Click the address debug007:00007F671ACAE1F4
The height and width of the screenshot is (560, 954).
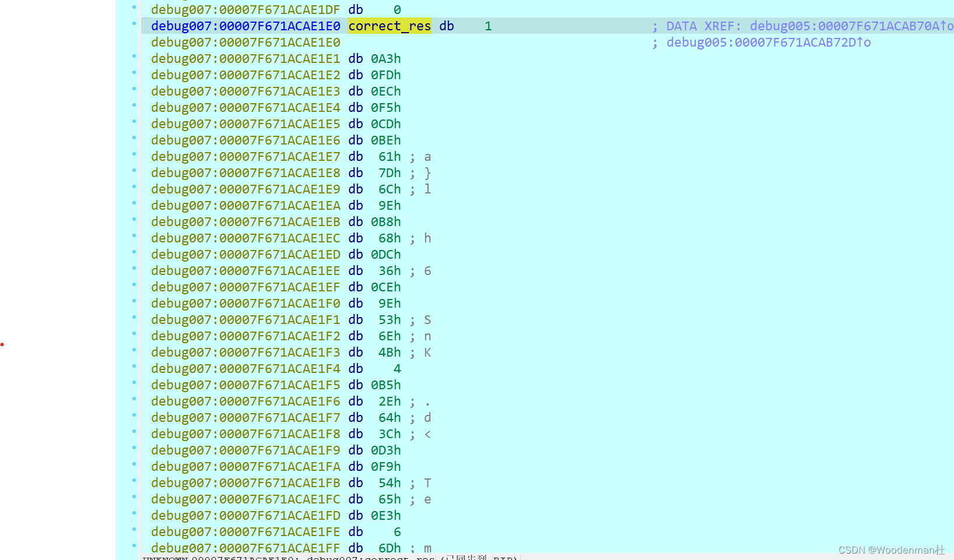click(245, 369)
